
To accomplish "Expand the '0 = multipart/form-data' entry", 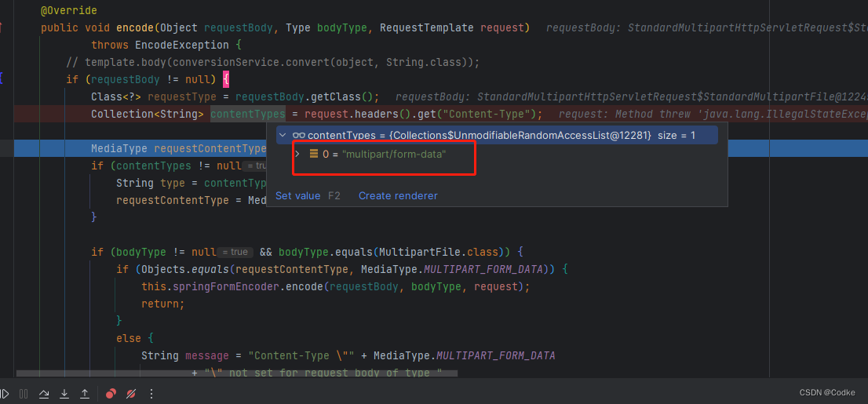I will [x=297, y=155].
